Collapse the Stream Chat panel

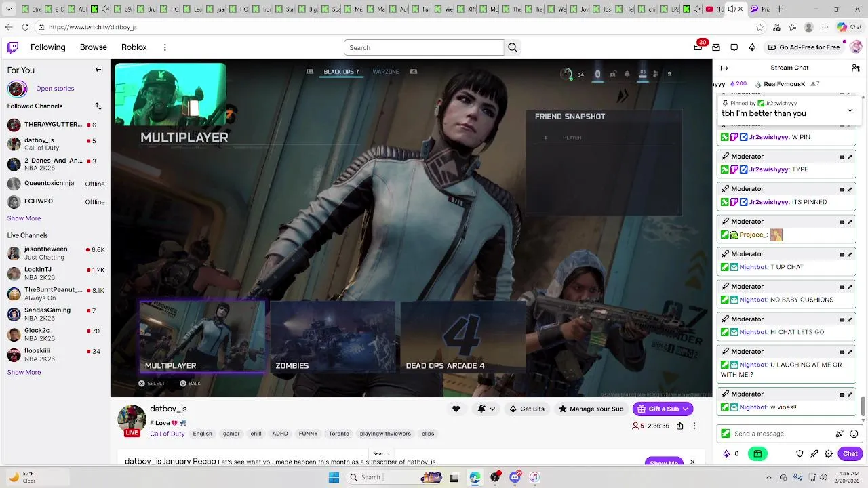click(x=724, y=68)
